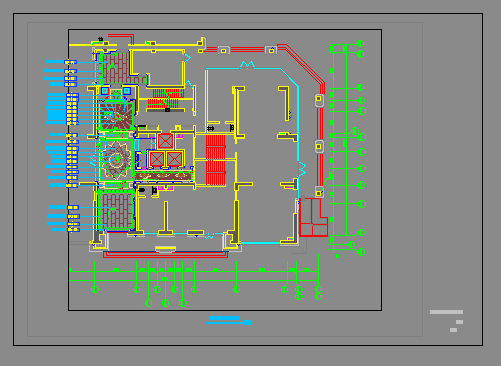Click the middle column square on right wall
Screen dimensions: 501x366
click(x=319, y=147)
